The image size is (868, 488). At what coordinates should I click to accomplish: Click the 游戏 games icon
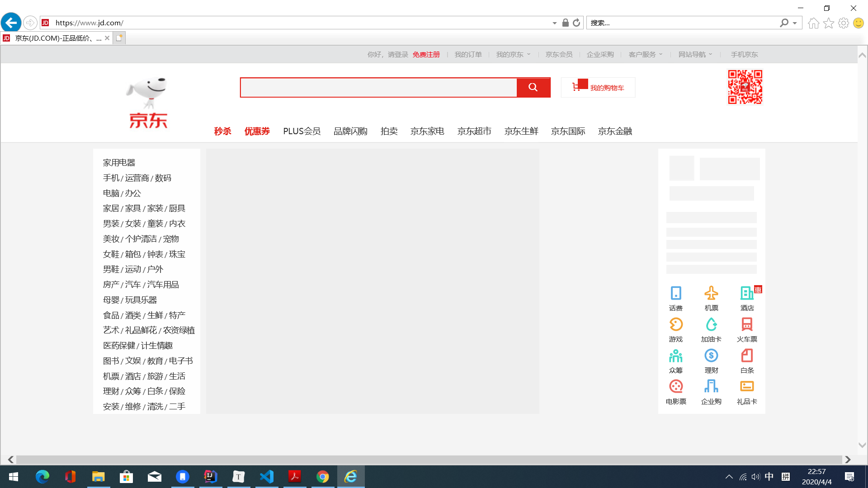tap(676, 325)
